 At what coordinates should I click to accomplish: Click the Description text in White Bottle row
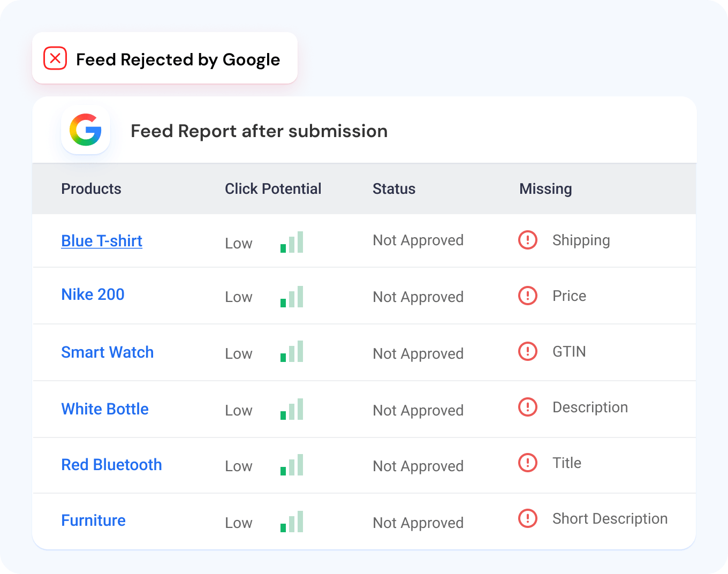click(590, 408)
